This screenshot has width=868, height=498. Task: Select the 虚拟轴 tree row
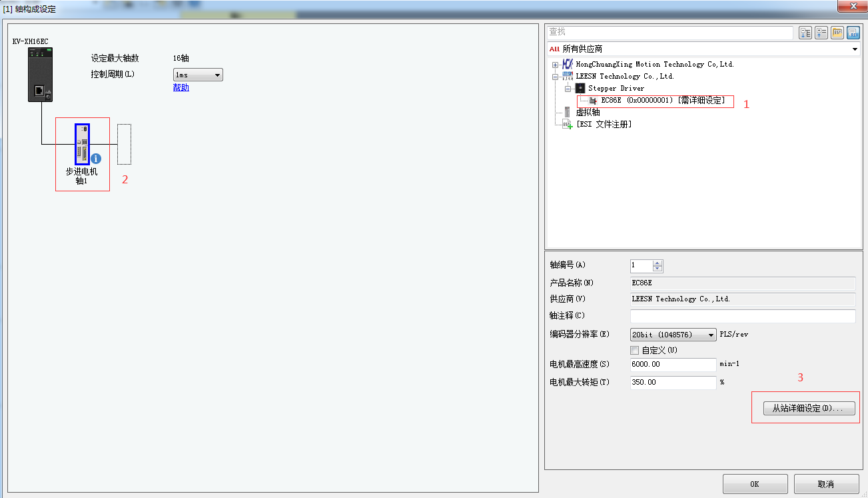pyautogui.click(x=588, y=113)
